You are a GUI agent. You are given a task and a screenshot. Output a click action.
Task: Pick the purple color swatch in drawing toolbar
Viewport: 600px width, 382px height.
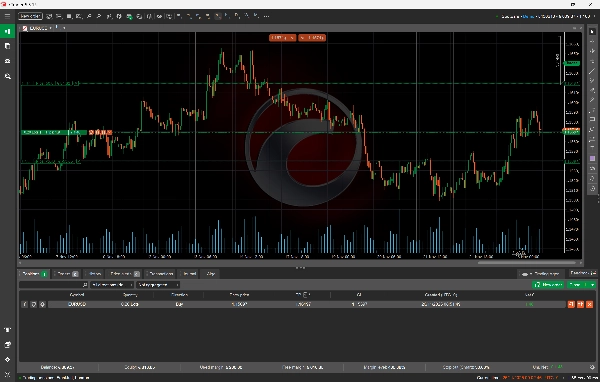[x=592, y=158]
